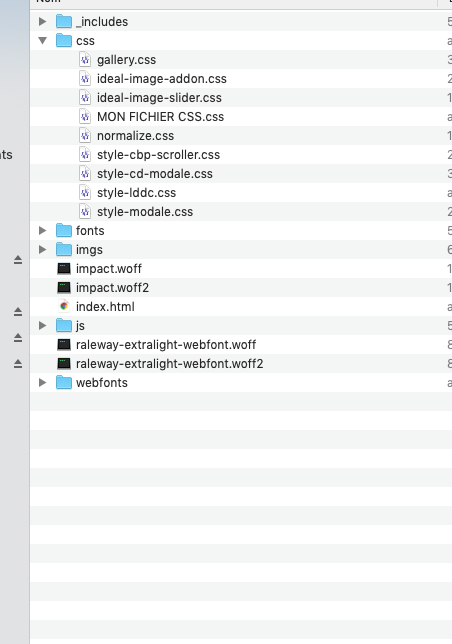The image size is (452, 644).
Task: Click the css folder icon
Action: pyautogui.click(x=64, y=40)
